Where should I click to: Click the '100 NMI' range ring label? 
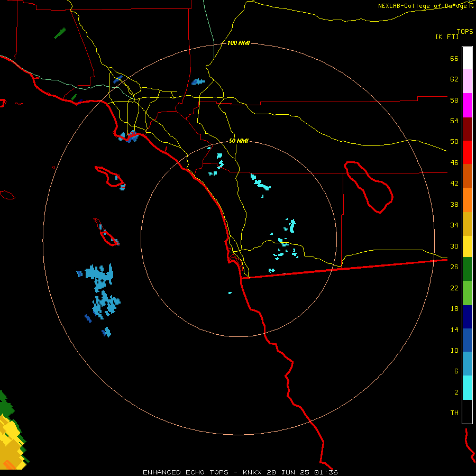coord(239,43)
